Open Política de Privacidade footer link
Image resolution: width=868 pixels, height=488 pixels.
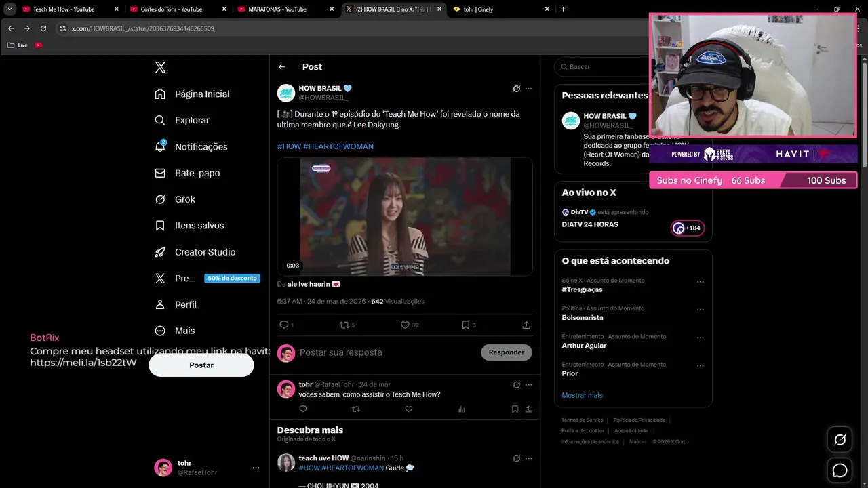[x=639, y=420]
